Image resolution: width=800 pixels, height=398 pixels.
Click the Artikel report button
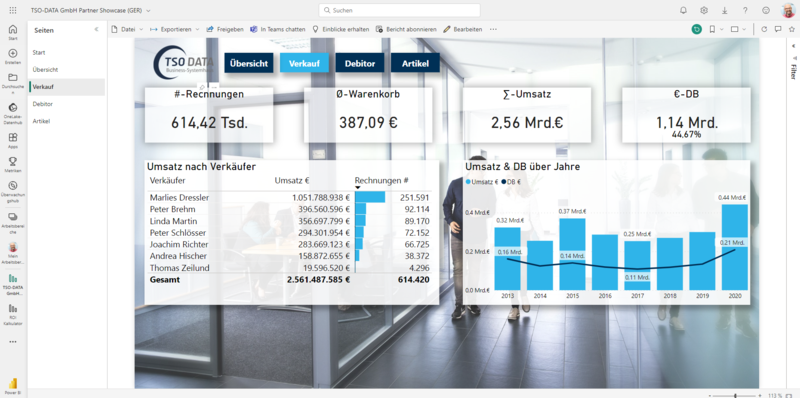(415, 63)
